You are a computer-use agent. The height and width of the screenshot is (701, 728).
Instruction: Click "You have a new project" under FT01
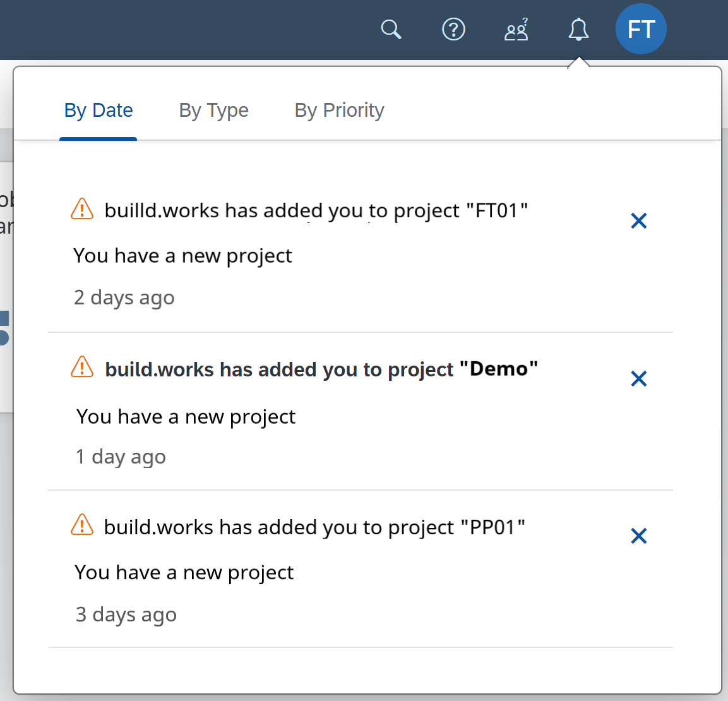(183, 256)
